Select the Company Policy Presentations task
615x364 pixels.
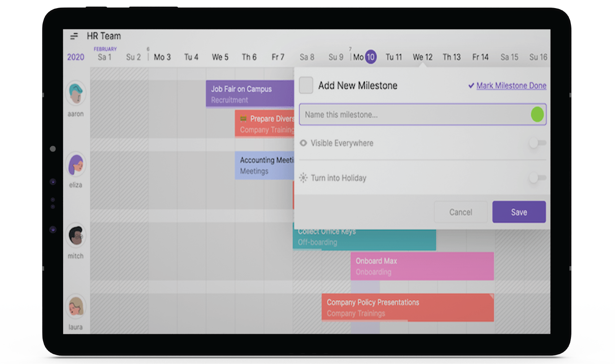pyautogui.click(x=407, y=307)
